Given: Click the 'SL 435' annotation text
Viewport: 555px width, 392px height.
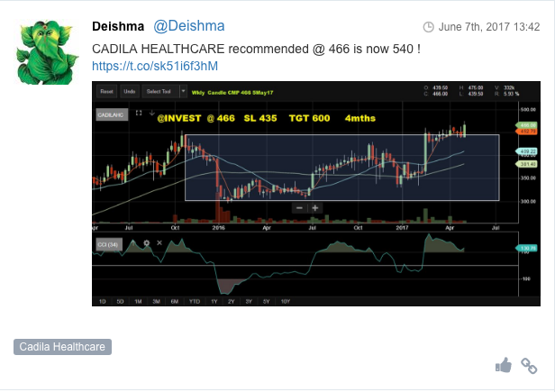Looking at the screenshot, I should tap(260, 118).
